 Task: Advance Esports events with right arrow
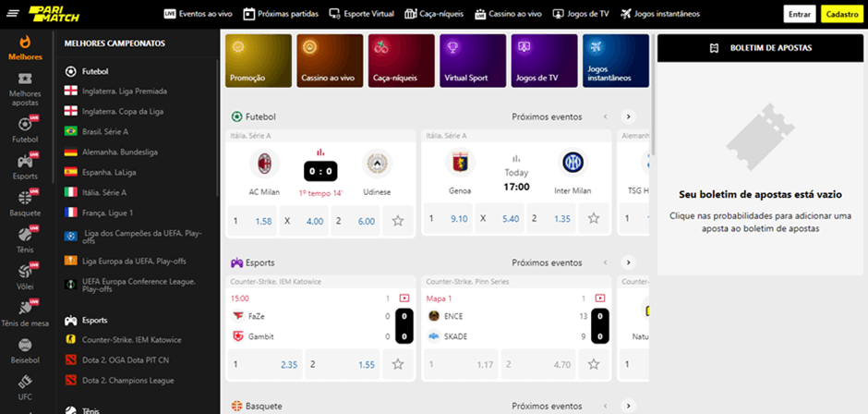pos(628,262)
